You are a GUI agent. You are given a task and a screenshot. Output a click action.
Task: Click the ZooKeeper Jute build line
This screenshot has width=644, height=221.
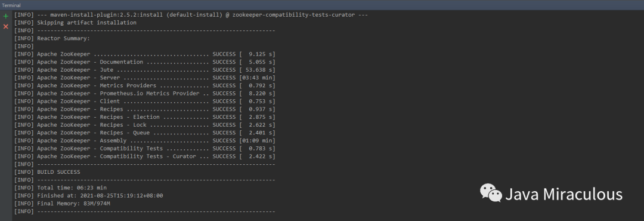144,70
